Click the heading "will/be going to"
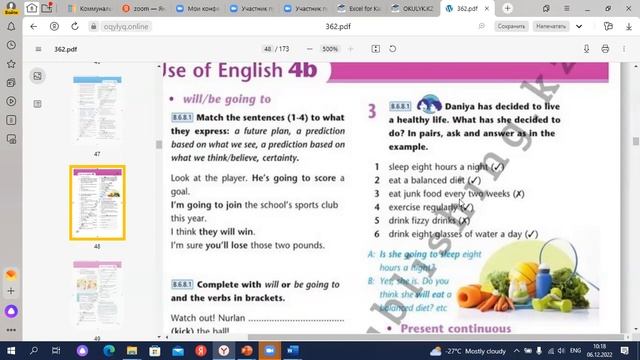Viewport: 640px width, 360px height. (x=227, y=99)
